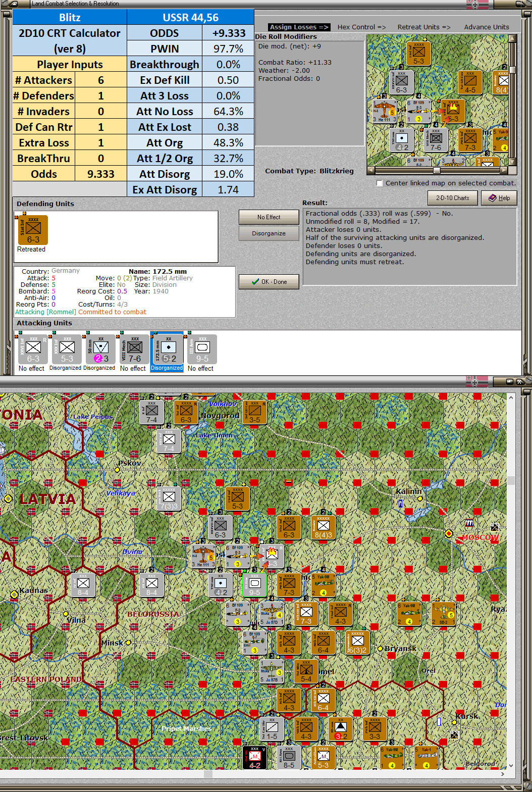Click the # Defenders value cell
The width and height of the screenshot is (532, 792).
coord(100,95)
